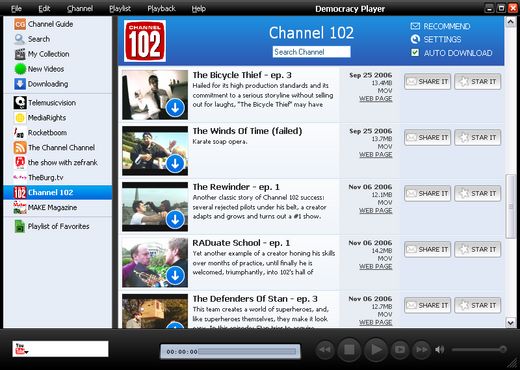Open the Playlist menu
Screen dimensions: 520x370
coord(120,9)
